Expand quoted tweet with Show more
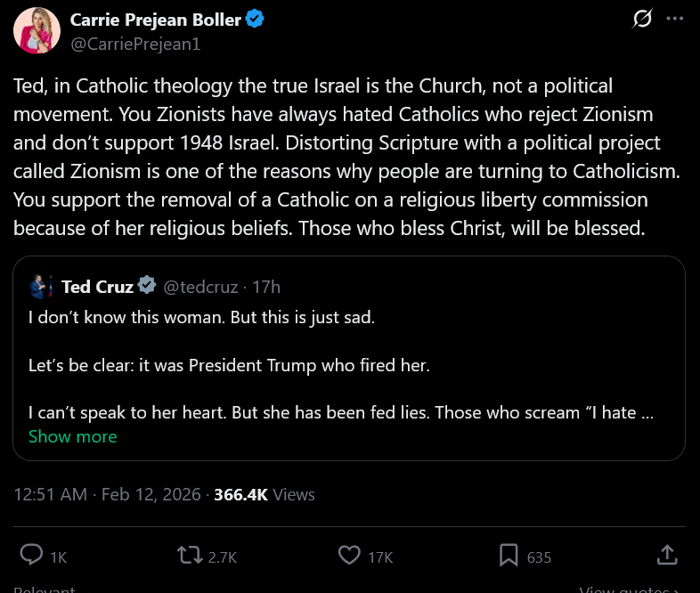Image resolution: width=700 pixels, height=593 pixels. coord(72,436)
